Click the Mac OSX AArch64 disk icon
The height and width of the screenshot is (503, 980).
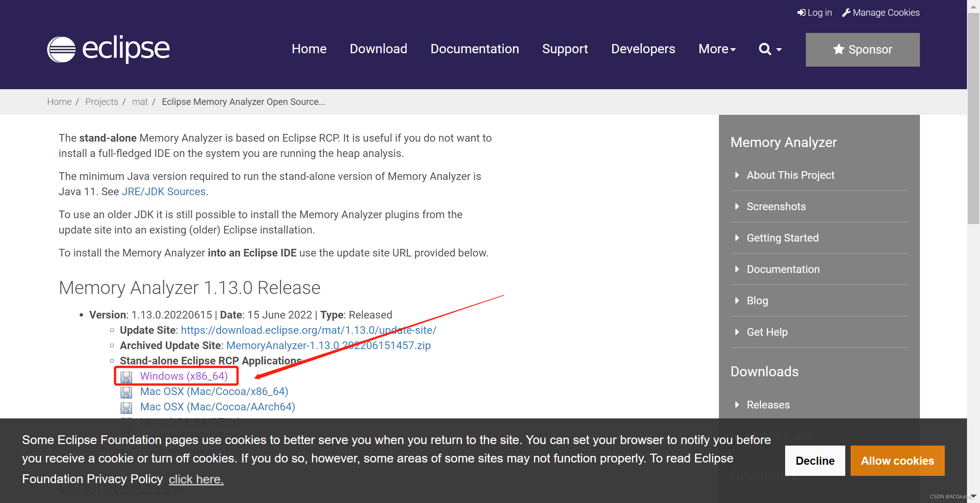pyautogui.click(x=126, y=407)
